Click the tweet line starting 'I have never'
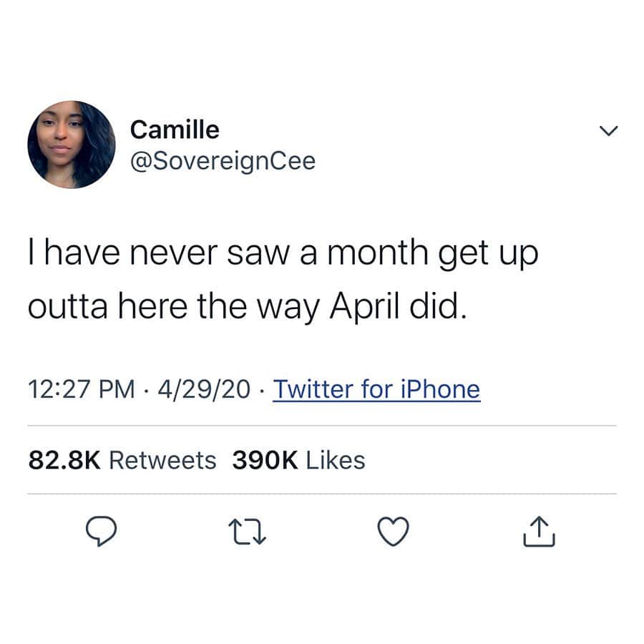Viewport: 644px width, 644px height. [x=283, y=253]
